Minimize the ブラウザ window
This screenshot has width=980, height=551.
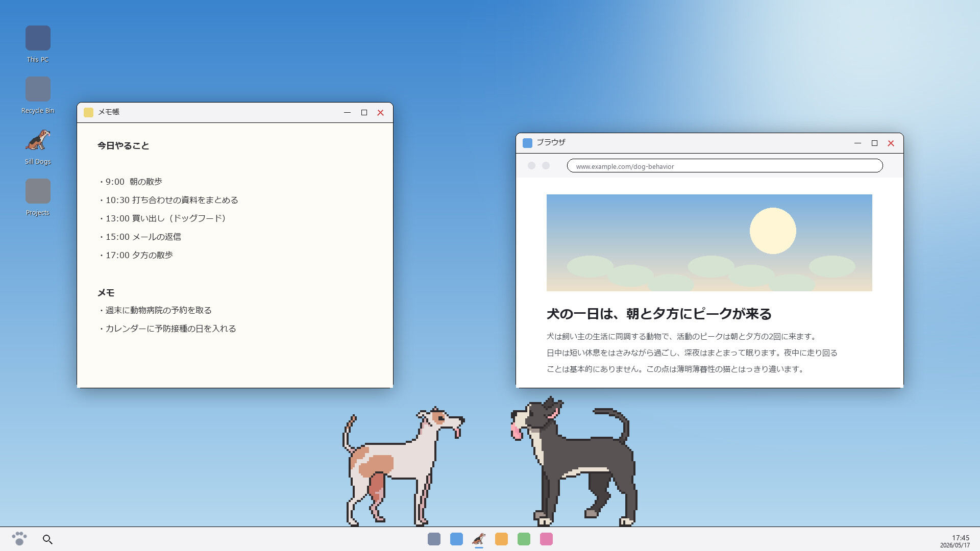(857, 143)
